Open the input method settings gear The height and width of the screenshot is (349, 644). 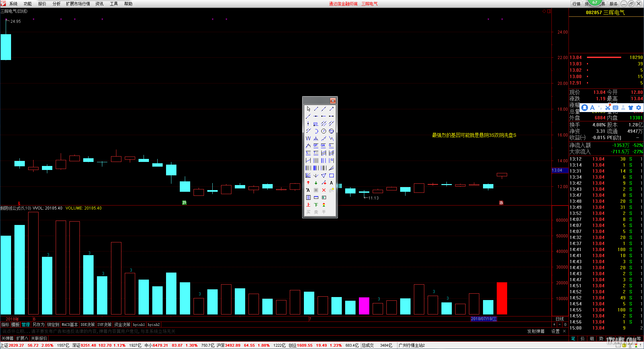pyautogui.click(x=638, y=108)
